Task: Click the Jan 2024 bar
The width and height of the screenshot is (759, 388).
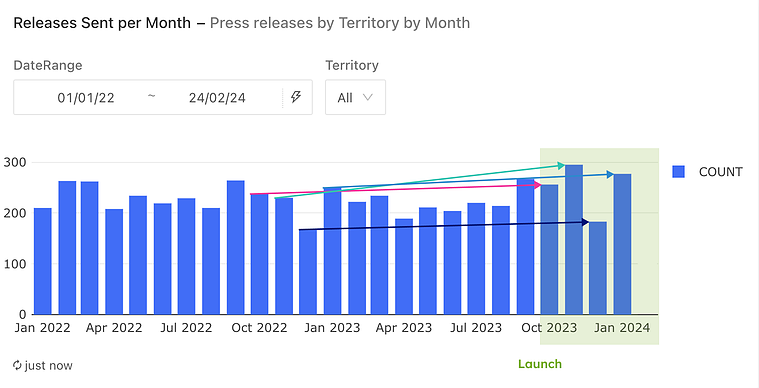Action: tap(622, 244)
